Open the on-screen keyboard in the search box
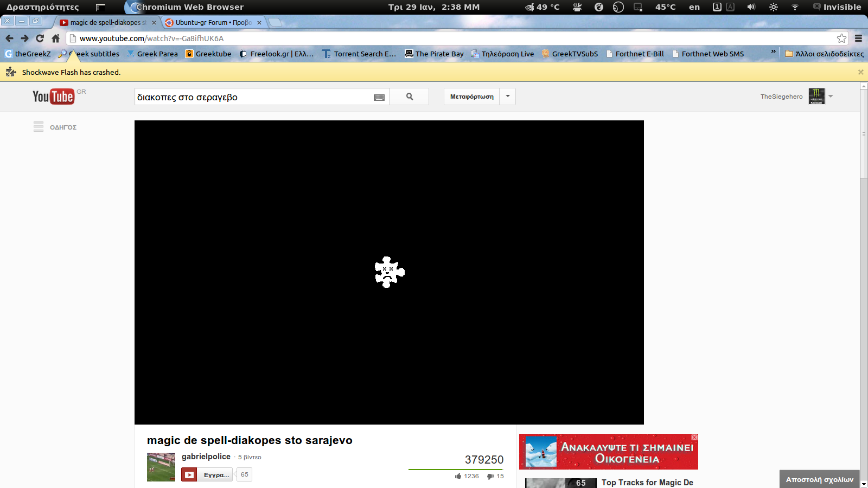The height and width of the screenshot is (488, 868). point(379,98)
